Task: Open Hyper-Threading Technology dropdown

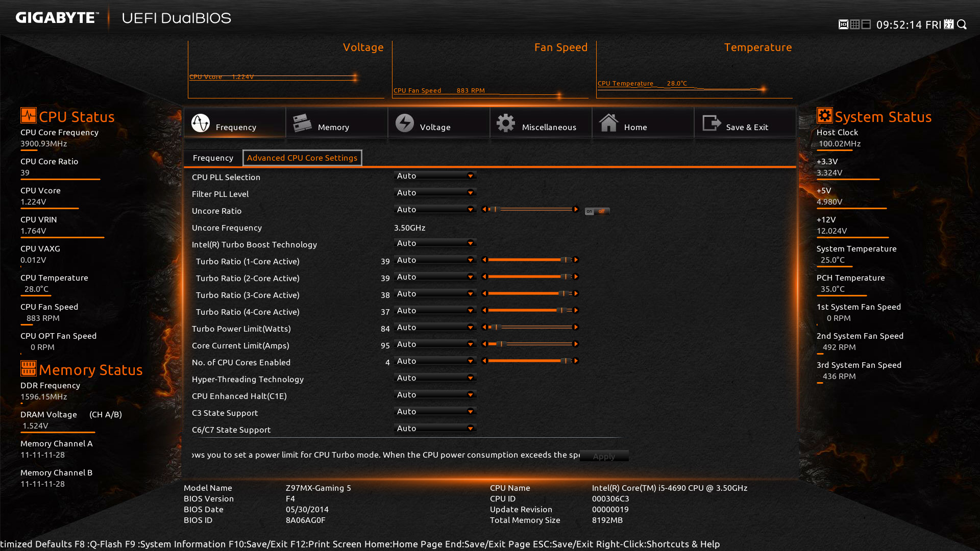Action: (x=435, y=378)
